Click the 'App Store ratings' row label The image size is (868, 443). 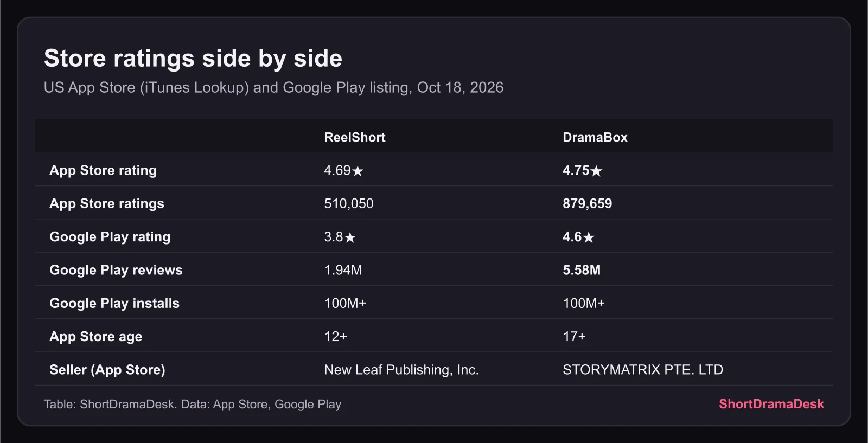(x=107, y=203)
